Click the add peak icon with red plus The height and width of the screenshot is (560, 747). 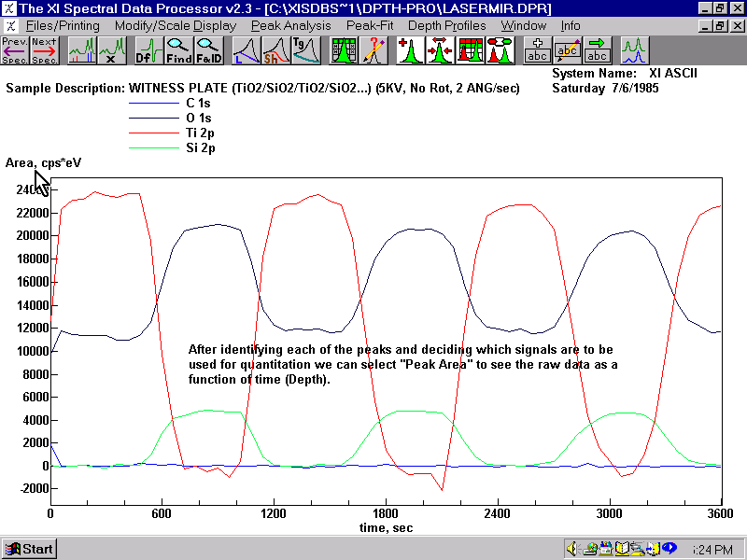tap(410, 50)
